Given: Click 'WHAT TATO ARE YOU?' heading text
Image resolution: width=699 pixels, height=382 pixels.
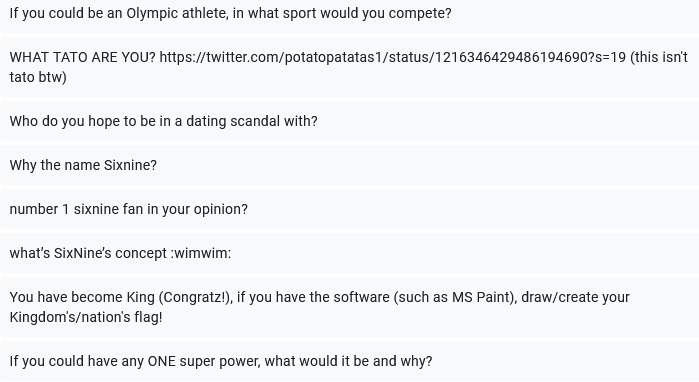Looking at the screenshot, I should (x=82, y=58).
